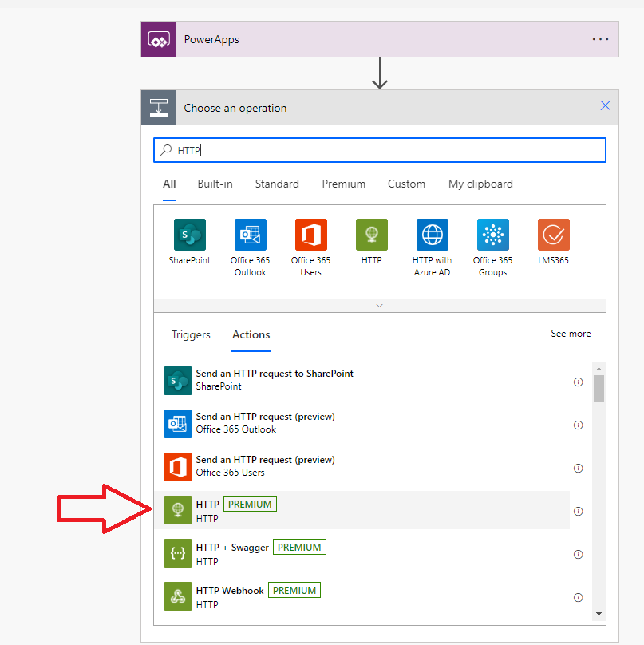Click Office 365 Users action row icon

point(178,467)
